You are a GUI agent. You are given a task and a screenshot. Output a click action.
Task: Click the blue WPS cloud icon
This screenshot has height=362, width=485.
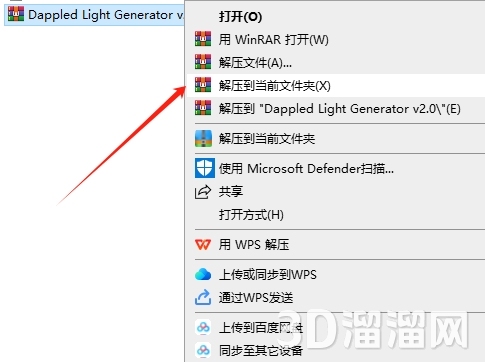coord(203,274)
